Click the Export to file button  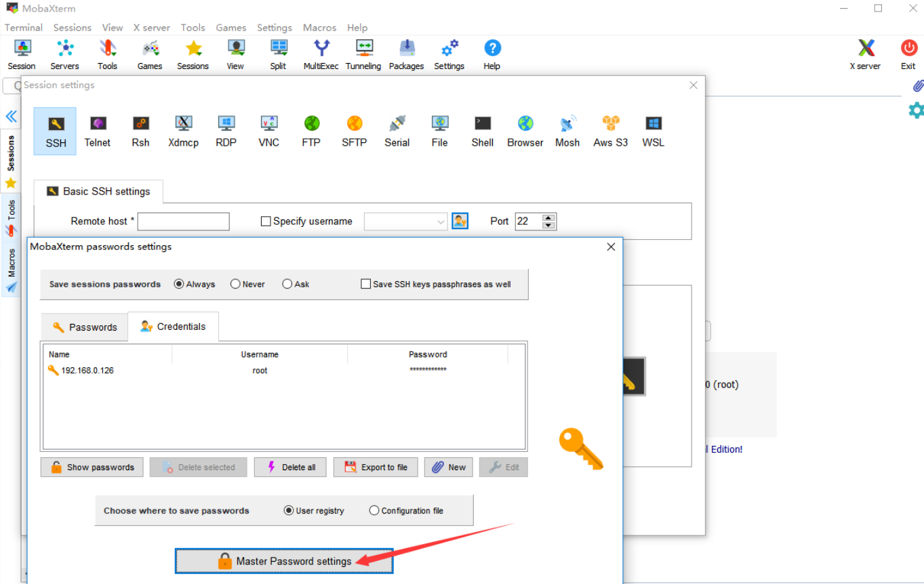click(x=376, y=467)
